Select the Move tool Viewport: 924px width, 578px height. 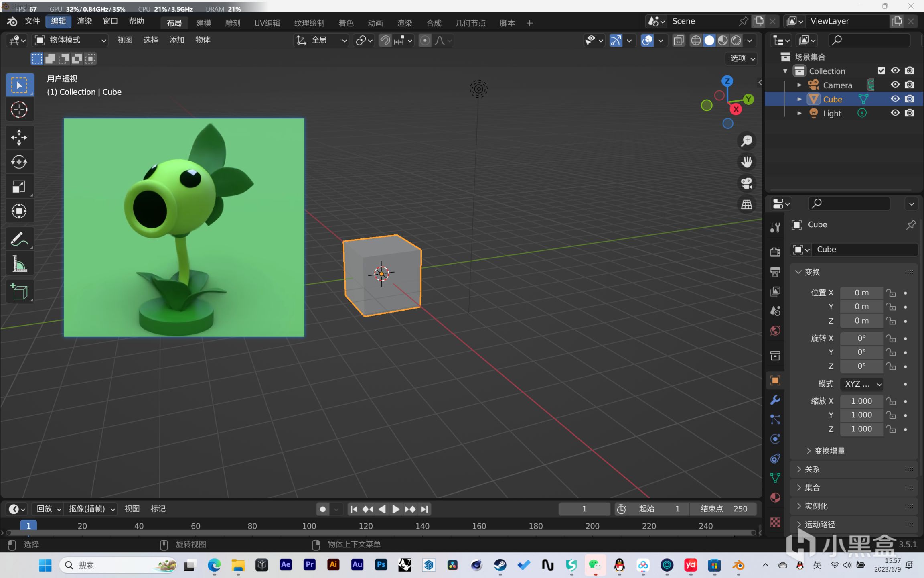pos(19,138)
